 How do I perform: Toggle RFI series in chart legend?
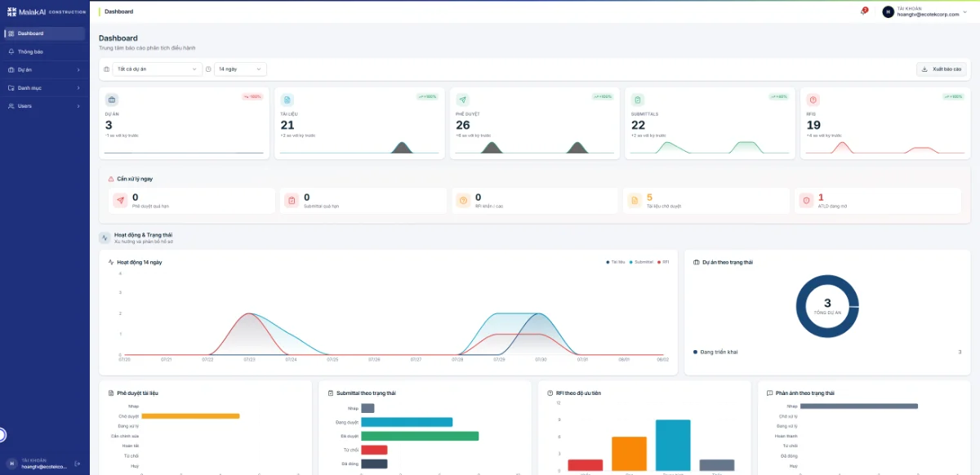663,262
